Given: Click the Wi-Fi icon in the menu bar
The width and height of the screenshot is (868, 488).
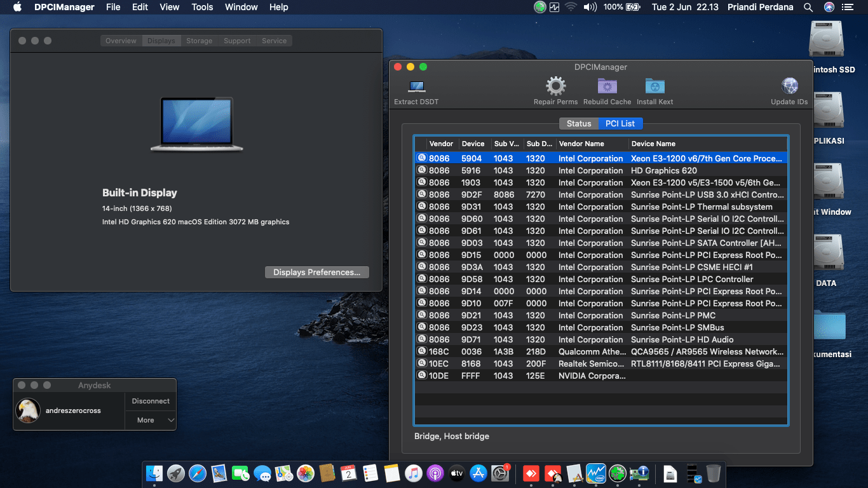Looking at the screenshot, I should click(571, 7).
